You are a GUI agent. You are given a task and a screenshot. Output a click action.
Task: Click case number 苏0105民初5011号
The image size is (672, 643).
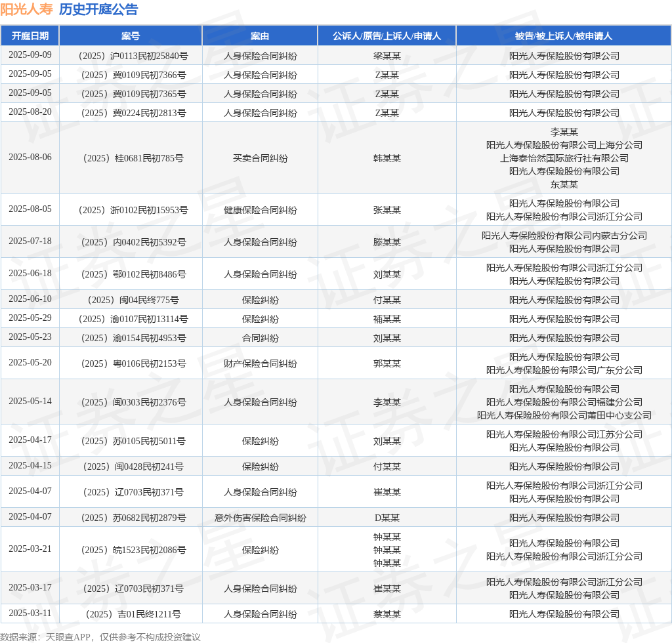(133, 441)
